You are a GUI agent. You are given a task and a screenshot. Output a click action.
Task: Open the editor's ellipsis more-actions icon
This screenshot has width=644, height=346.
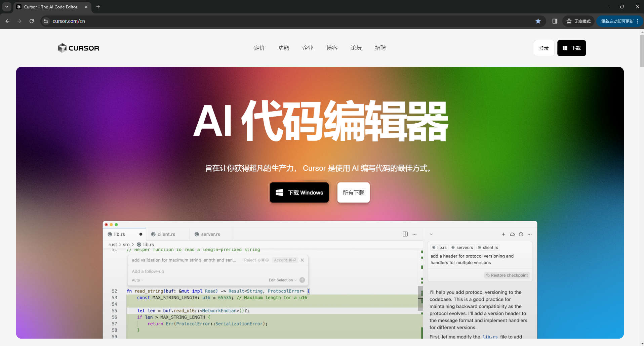coord(414,234)
